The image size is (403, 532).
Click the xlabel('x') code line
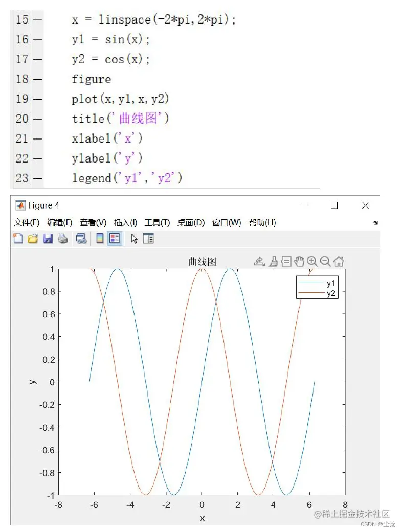106,138
